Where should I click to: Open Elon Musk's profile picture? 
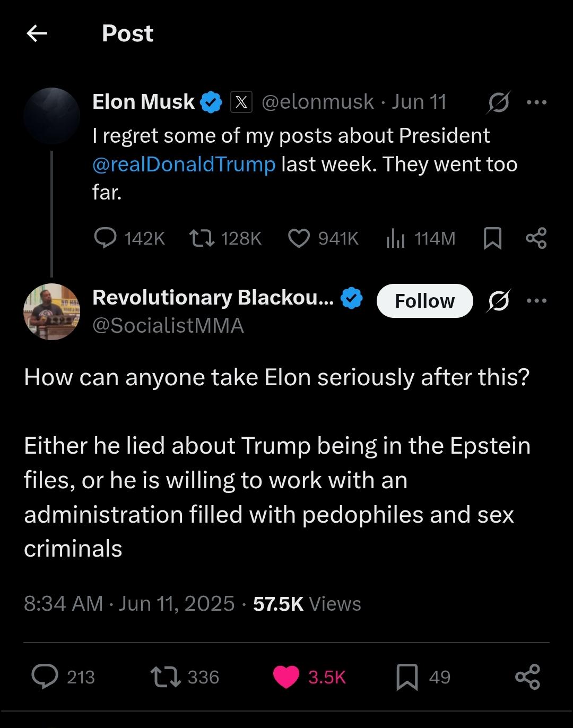[51, 116]
